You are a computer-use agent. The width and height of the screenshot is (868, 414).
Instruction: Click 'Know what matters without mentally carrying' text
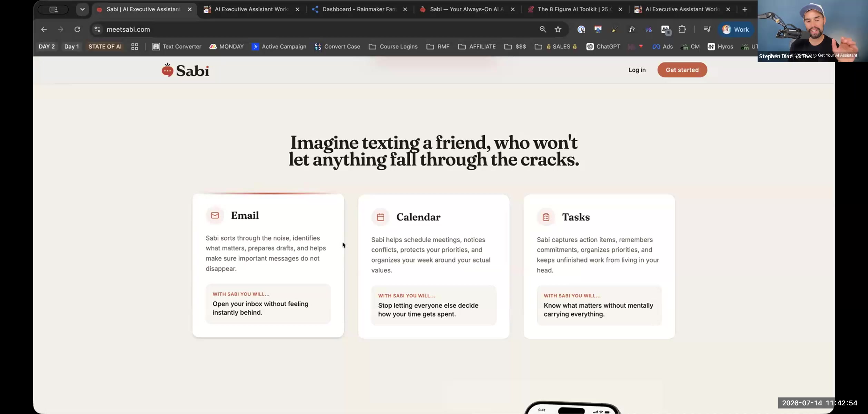click(x=598, y=306)
